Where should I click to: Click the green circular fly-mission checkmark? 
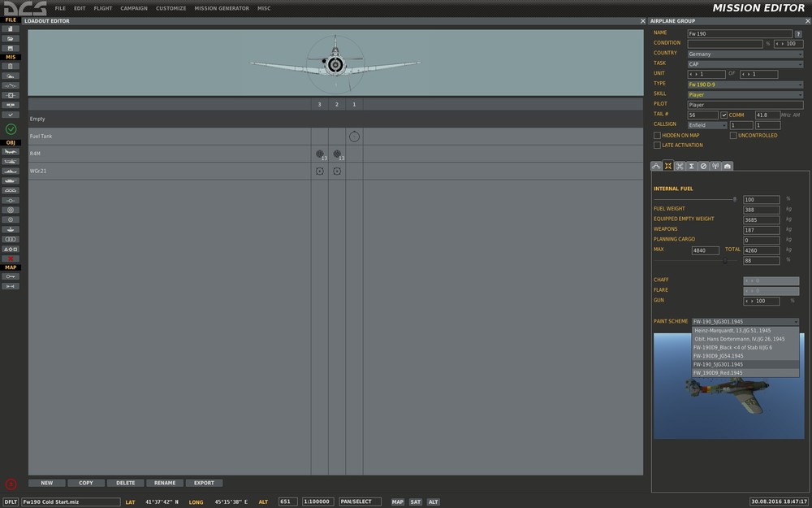tap(11, 129)
